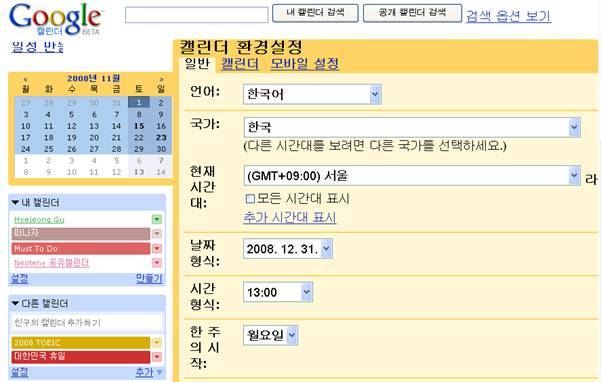Image resolution: width=601 pixels, height=382 pixels.
Task: Toggle the 대한민국 휴일 calendar bar
Action: (x=80, y=357)
